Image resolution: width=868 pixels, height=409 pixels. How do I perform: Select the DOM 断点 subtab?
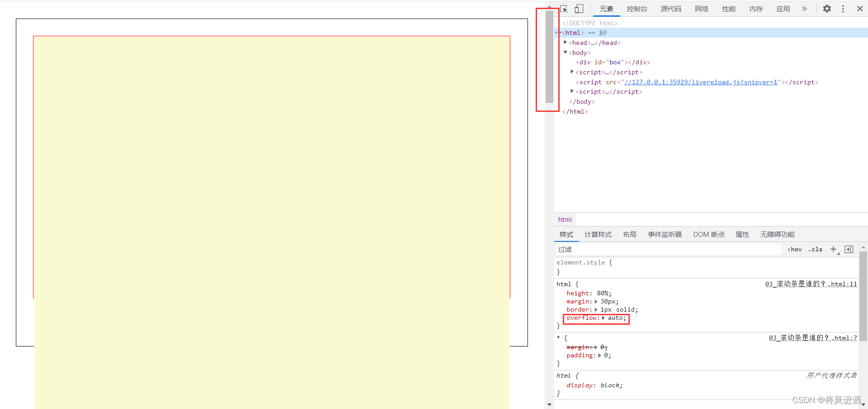[709, 234]
